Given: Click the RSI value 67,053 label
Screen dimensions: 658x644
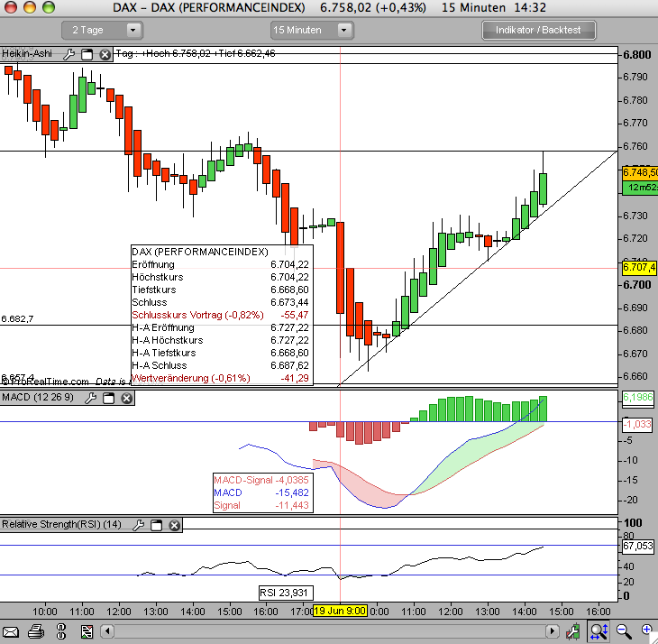Looking at the screenshot, I should coord(638,546).
